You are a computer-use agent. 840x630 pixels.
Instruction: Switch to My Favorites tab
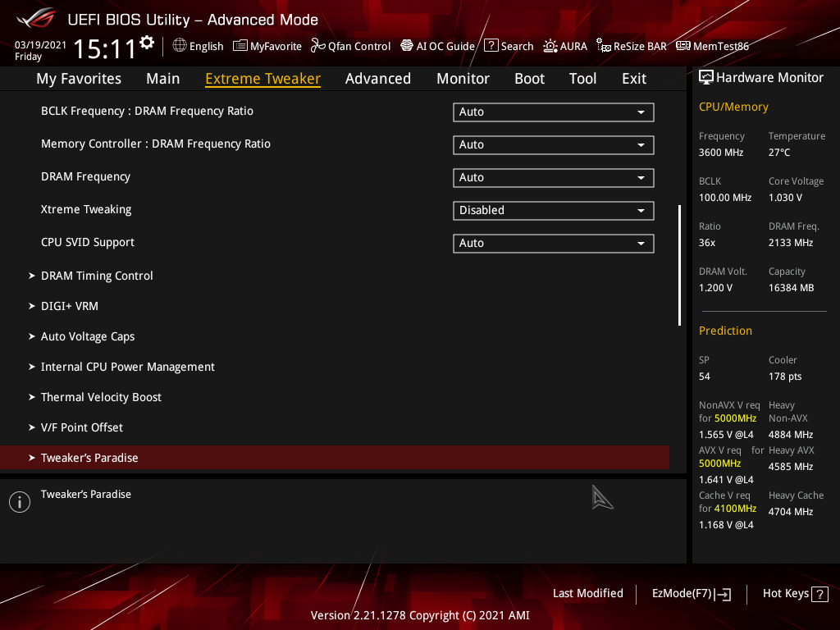point(79,79)
